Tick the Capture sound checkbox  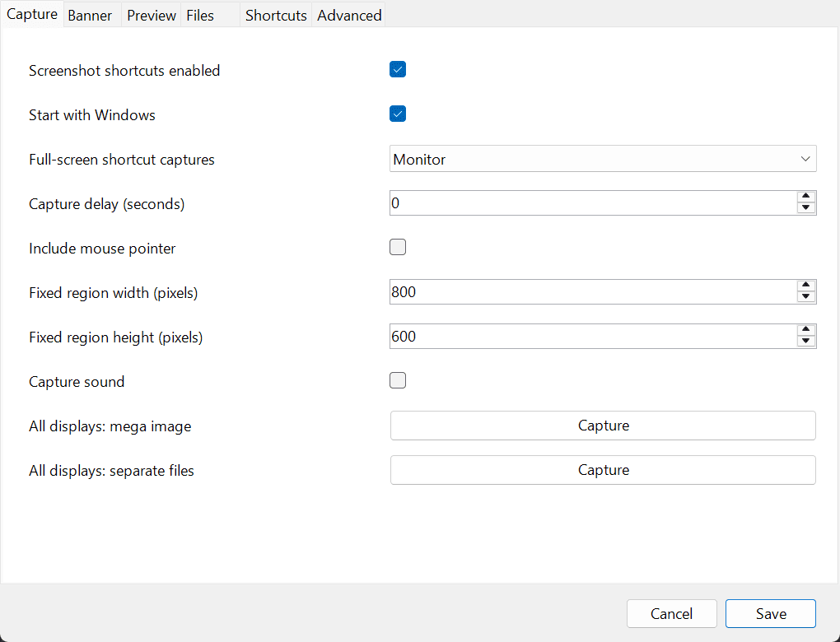(x=398, y=381)
